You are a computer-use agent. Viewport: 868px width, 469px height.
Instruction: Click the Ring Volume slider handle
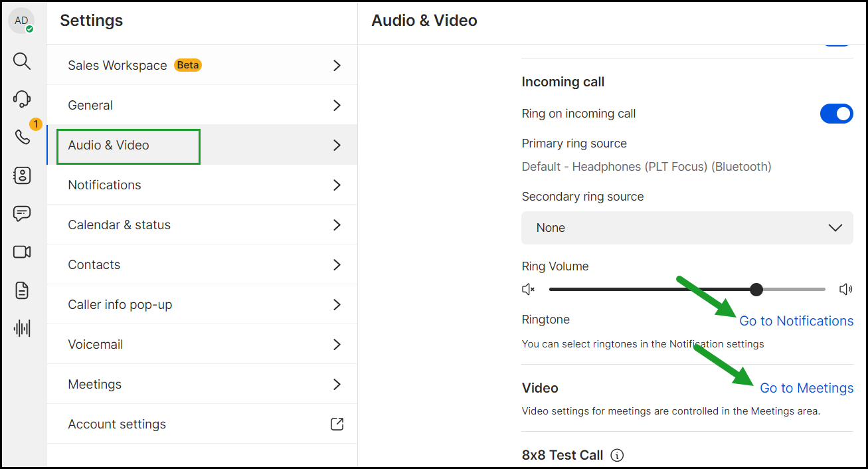tap(756, 289)
